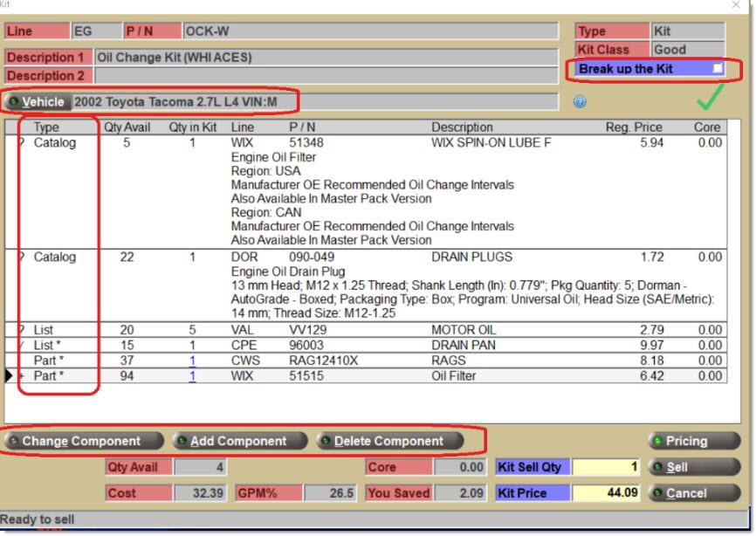756x536 pixels.
Task: Click the Vehicle button
Action: click(37, 102)
